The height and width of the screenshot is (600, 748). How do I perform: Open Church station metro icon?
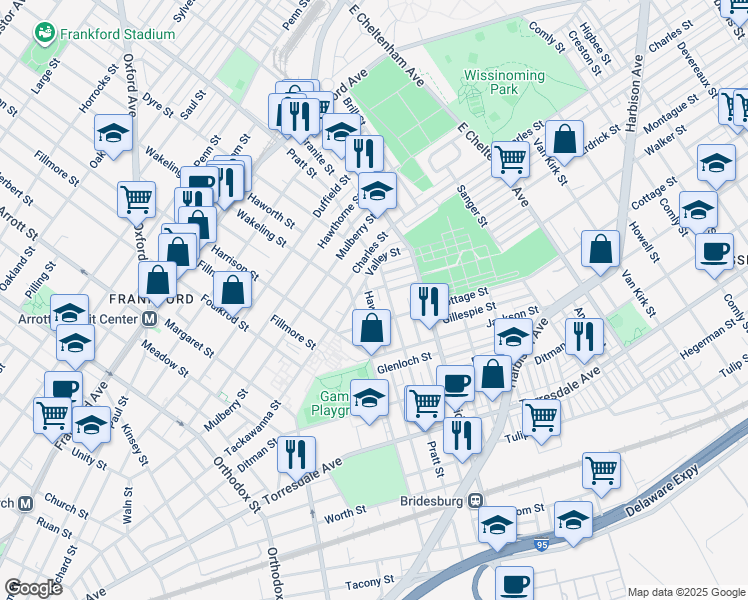pos(26,504)
